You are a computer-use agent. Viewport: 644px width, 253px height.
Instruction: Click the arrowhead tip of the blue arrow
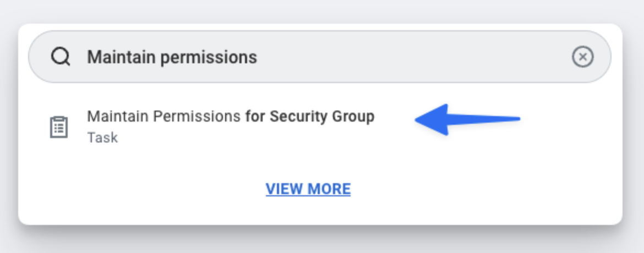pos(419,120)
